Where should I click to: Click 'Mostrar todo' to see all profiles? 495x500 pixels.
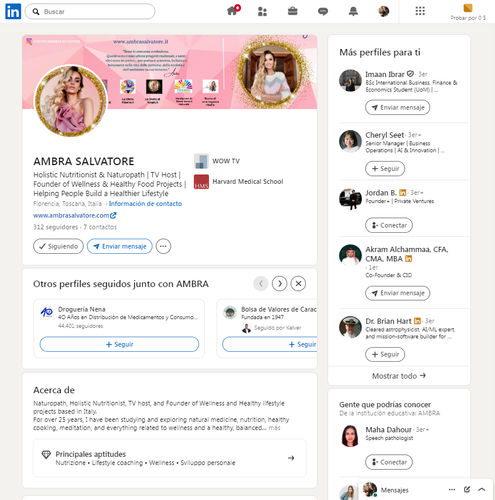click(x=399, y=376)
